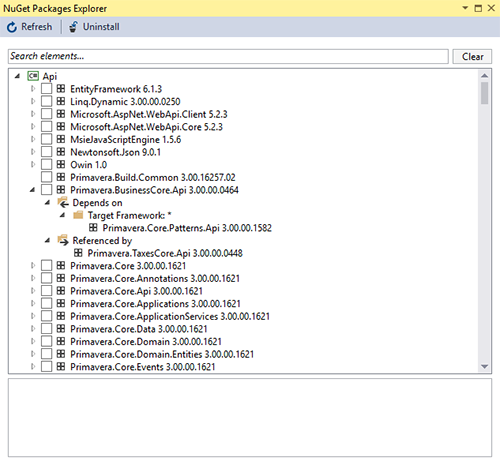Click the Microsoft.AspNet.WebApi.Core package icon
Viewport: 500px width, 465px height.
click(x=61, y=127)
